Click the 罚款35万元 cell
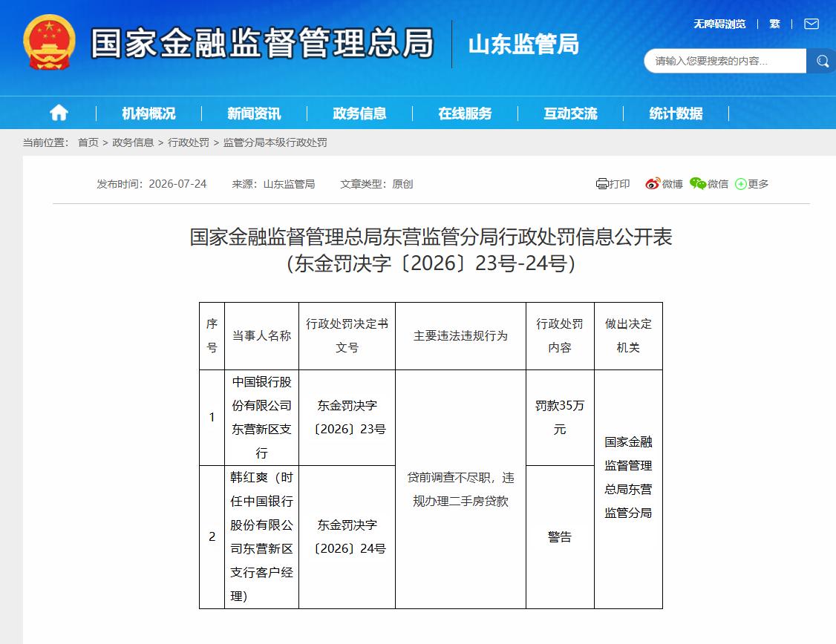The height and width of the screenshot is (644, 836). 560,418
